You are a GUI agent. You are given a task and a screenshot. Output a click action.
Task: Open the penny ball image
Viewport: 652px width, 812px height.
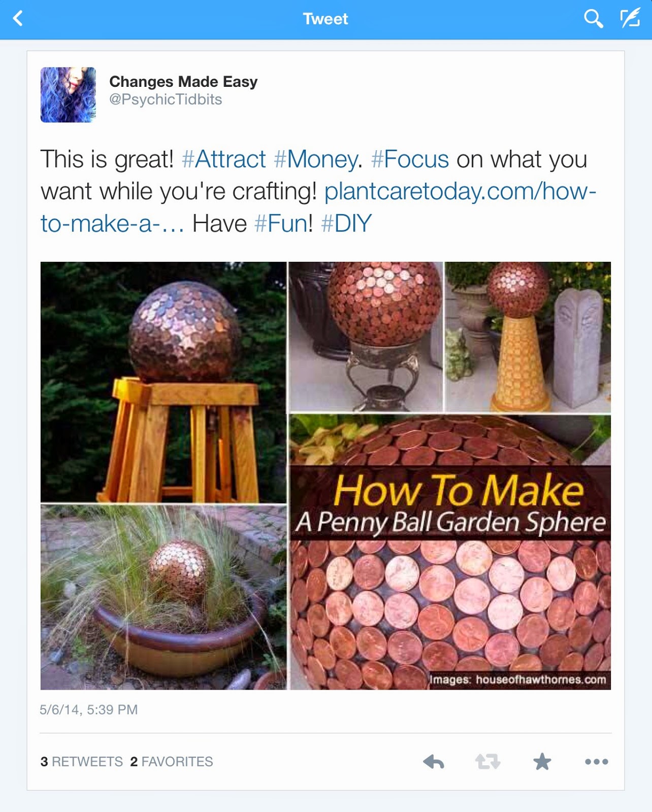point(325,476)
